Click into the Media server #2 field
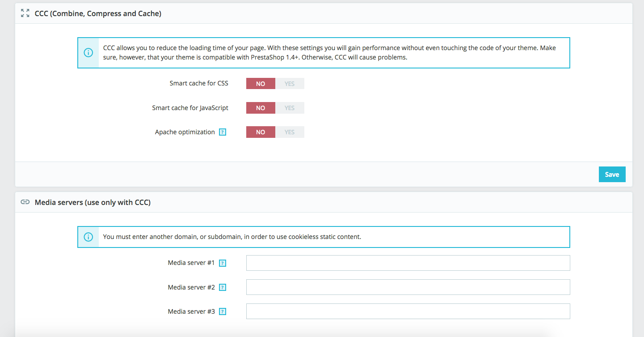Image resolution: width=644 pixels, height=337 pixels. tap(408, 287)
